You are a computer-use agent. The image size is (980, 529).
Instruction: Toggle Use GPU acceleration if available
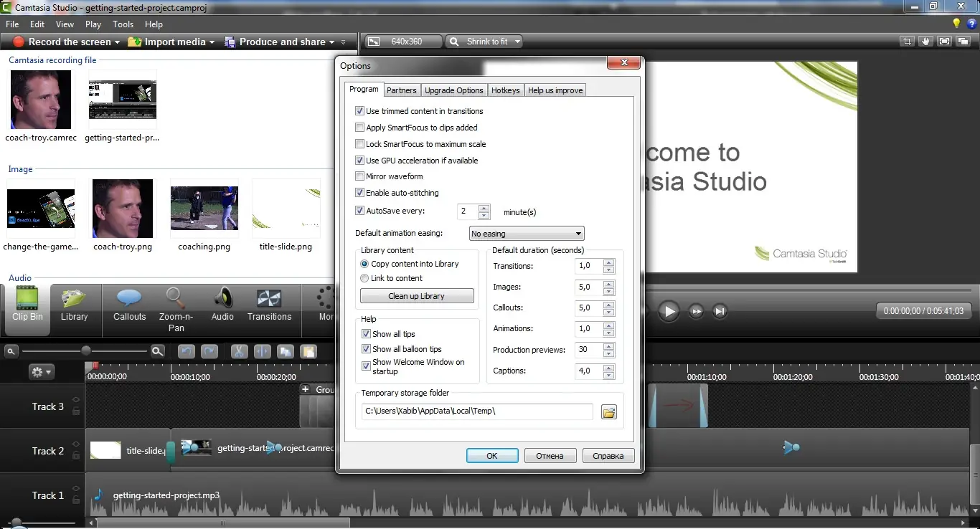(360, 161)
